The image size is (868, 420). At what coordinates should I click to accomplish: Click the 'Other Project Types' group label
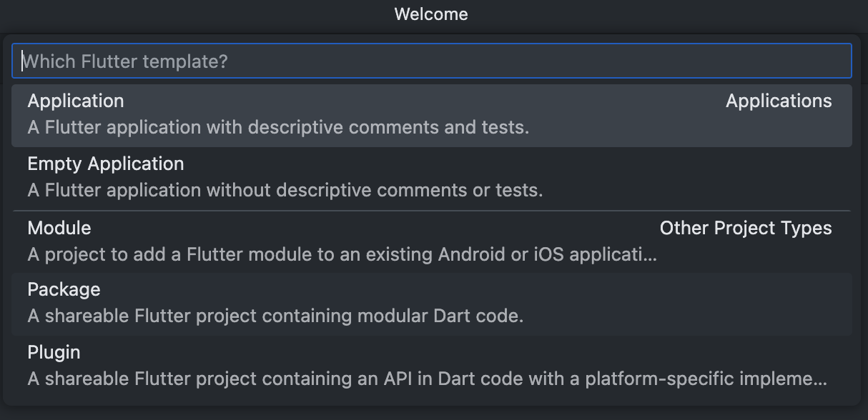click(746, 229)
